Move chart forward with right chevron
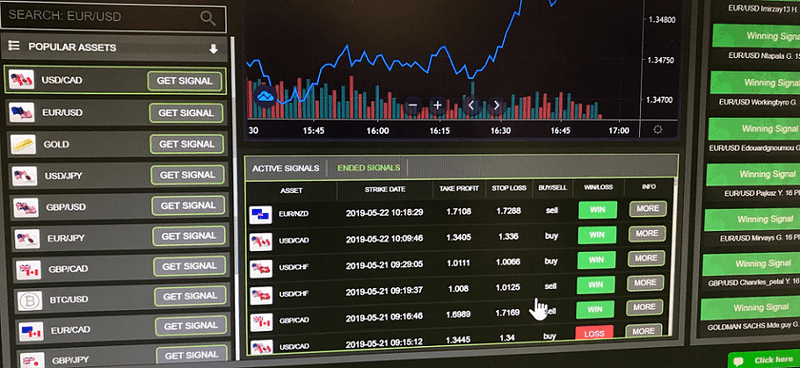The image size is (800, 368). 496,106
